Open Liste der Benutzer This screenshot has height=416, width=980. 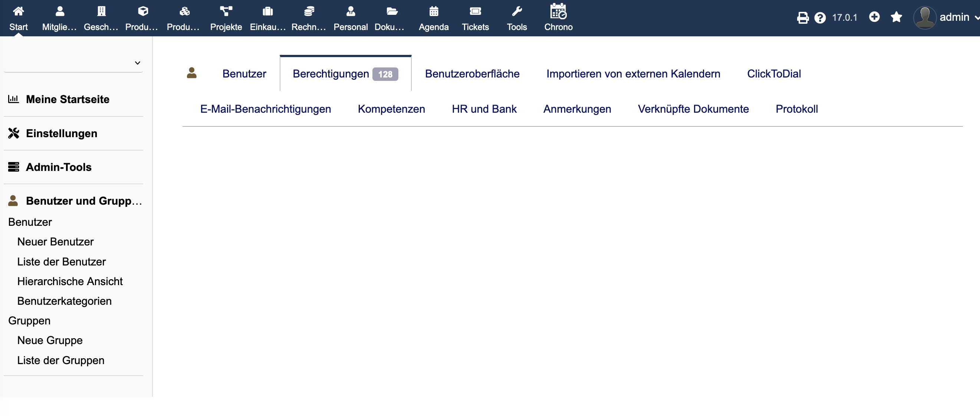click(x=62, y=262)
